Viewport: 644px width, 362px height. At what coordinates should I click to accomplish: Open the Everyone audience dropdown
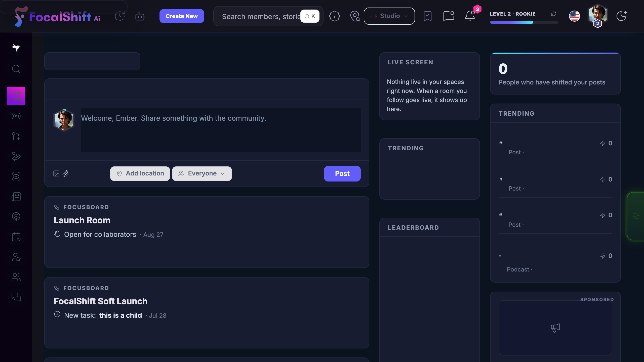pos(202,173)
